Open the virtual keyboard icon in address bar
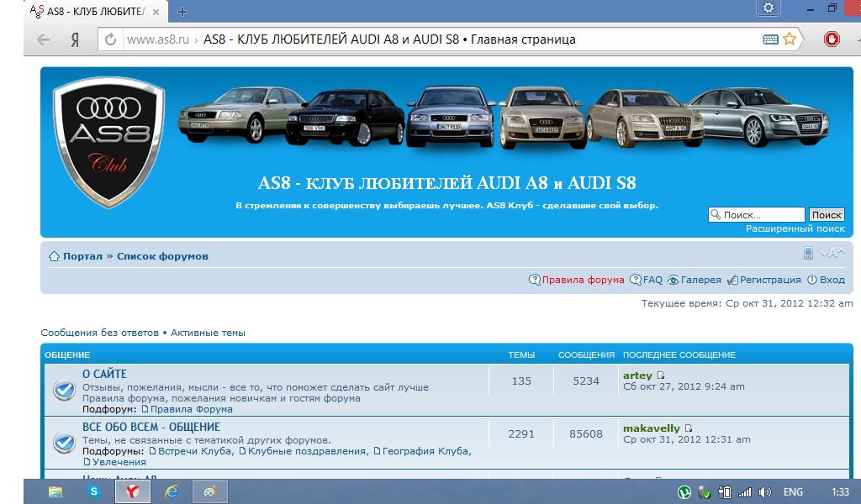 tap(770, 39)
